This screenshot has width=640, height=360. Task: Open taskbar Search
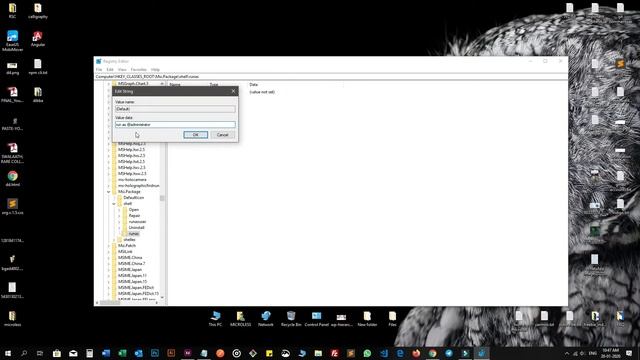24,353
